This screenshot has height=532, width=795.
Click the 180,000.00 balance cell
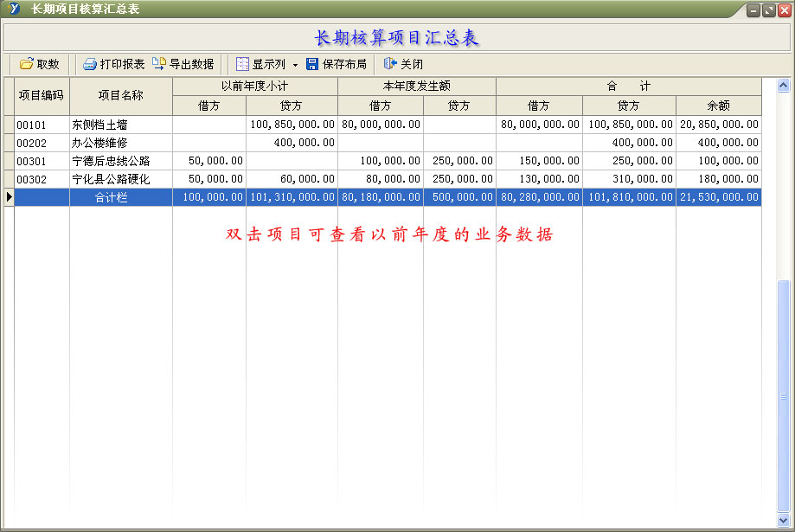pyautogui.click(x=719, y=180)
